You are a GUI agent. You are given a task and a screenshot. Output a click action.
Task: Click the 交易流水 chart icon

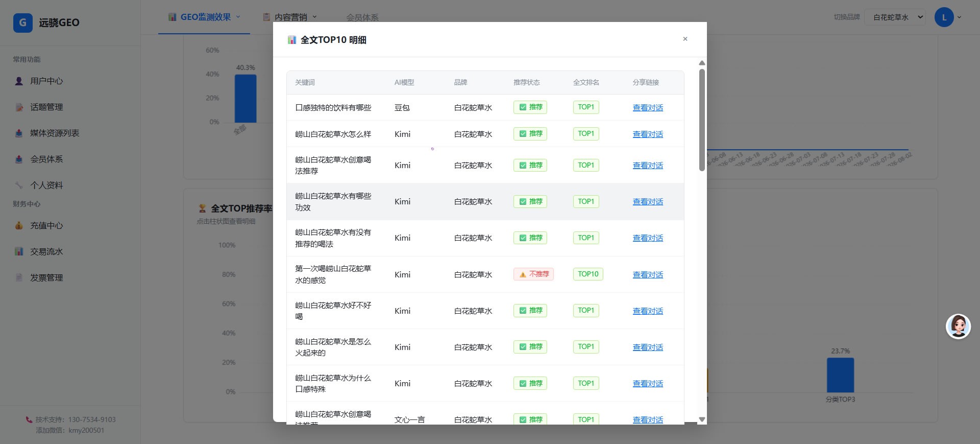pyautogui.click(x=19, y=251)
